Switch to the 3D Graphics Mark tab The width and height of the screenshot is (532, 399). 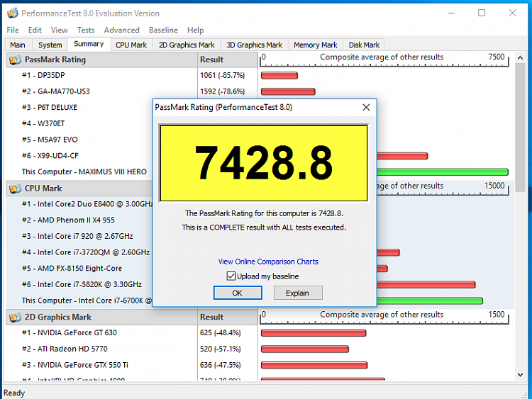(254, 45)
